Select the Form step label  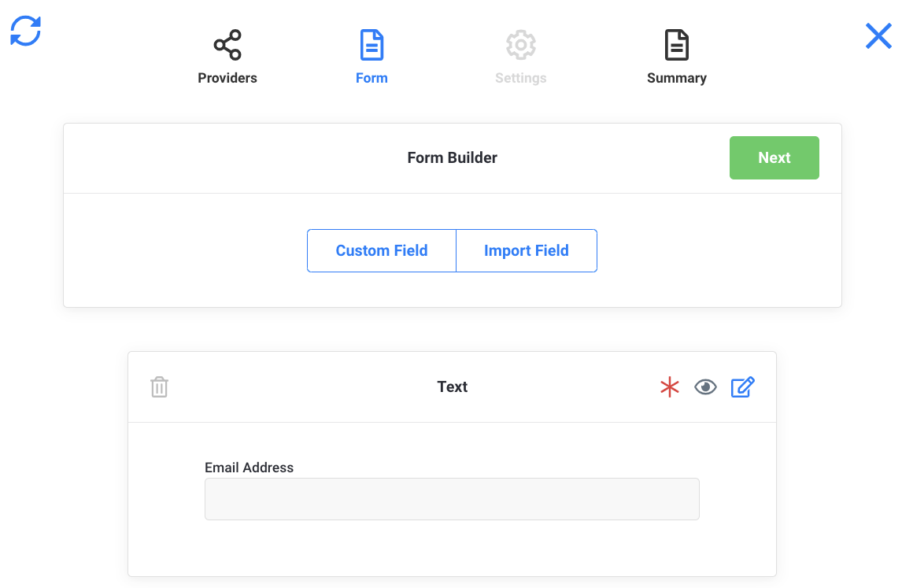(x=372, y=78)
